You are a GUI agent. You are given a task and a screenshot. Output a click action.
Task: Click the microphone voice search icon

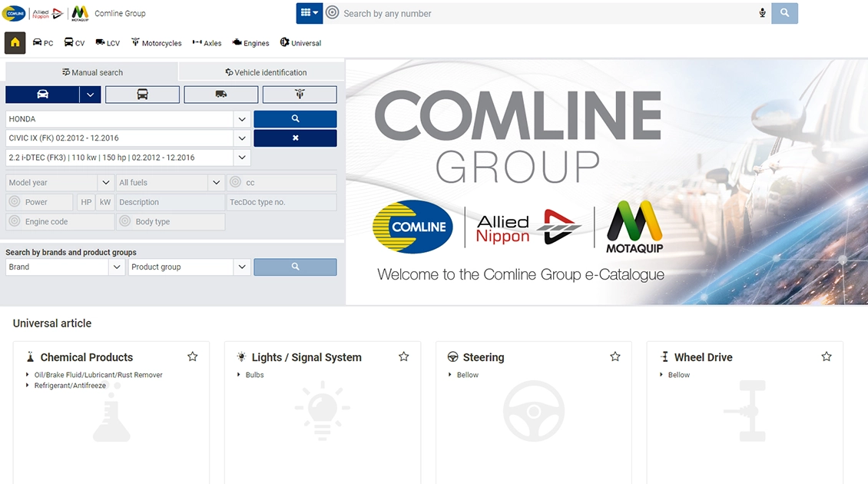[x=762, y=13]
